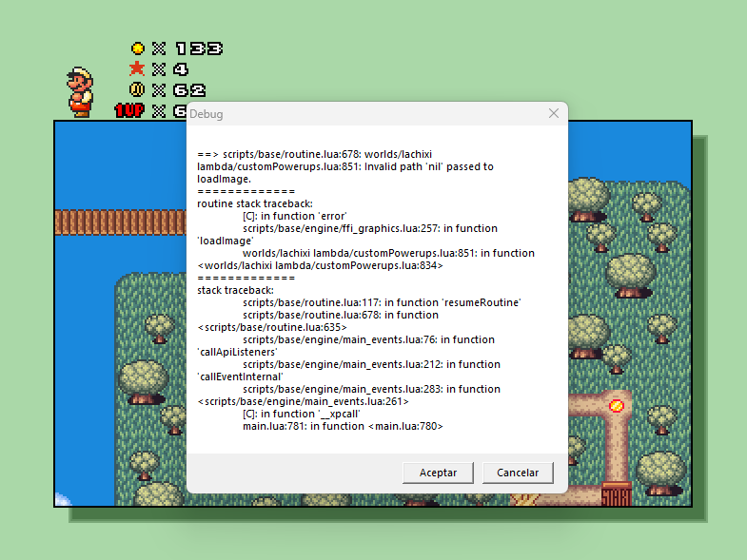This screenshot has width=747, height=560.
Task: Click the 'Invalid path nil passed to' error line
Action: point(345,166)
